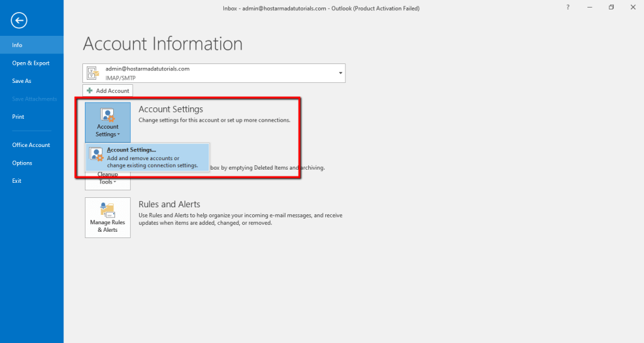
Task: Click the Account Information heading
Action: [x=163, y=43]
